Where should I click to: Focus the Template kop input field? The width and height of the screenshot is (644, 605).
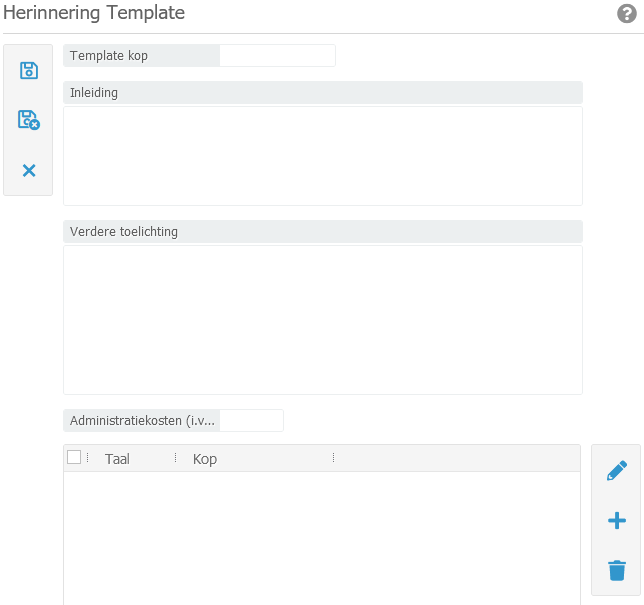(x=277, y=56)
